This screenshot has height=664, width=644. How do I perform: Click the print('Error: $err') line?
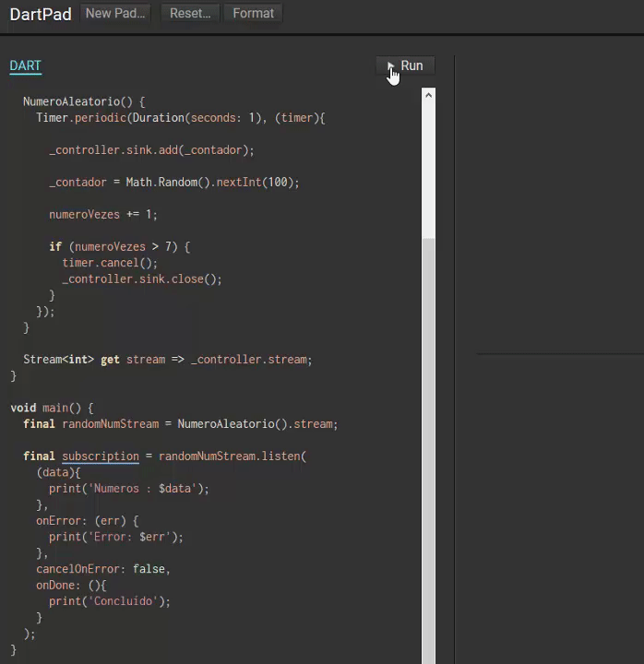click(x=116, y=537)
